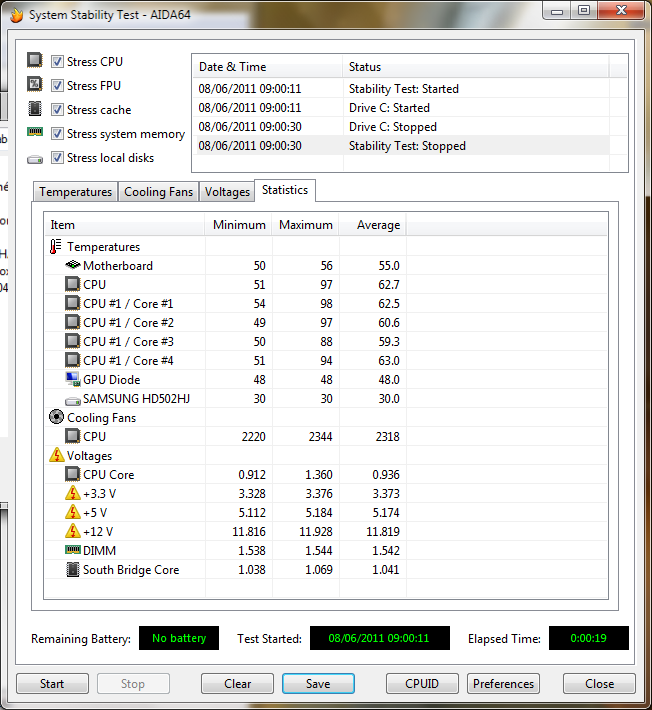Click the AIDA64 flame icon in title bar
The height and width of the screenshot is (710, 652).
[17, 15]
